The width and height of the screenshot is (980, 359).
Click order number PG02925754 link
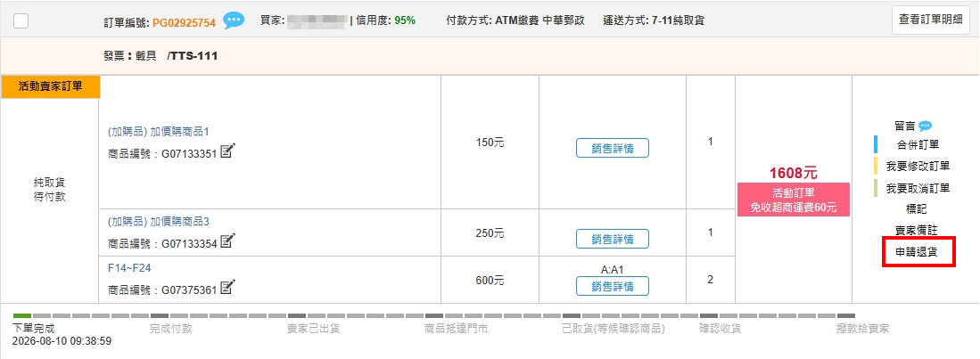(x=185, y=22)
